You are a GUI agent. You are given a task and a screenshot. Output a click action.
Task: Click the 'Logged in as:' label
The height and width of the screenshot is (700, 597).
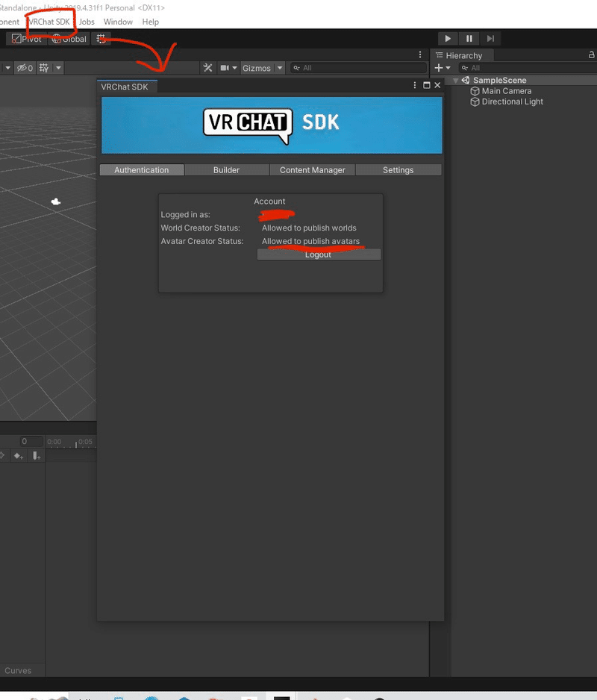coord(185,215)
